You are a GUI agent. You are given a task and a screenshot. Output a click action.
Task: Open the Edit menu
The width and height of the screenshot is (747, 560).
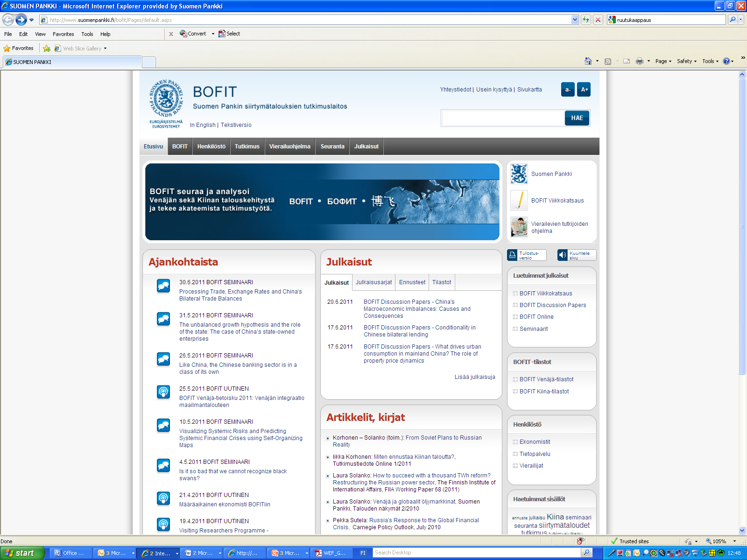point(23,34)
